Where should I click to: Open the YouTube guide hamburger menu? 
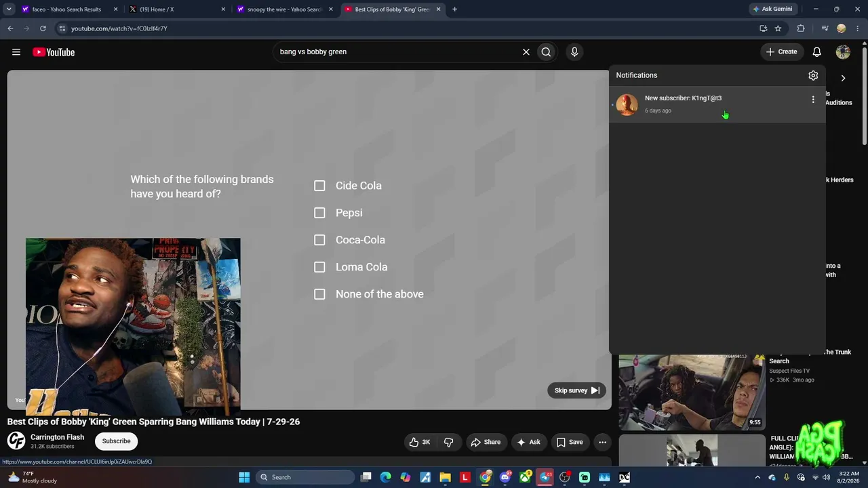[x=16, y=52]
